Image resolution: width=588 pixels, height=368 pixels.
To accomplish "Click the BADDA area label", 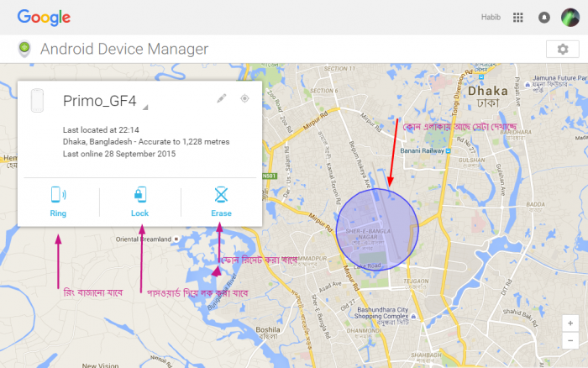I will pyautogui.click(x=536, y=204).
